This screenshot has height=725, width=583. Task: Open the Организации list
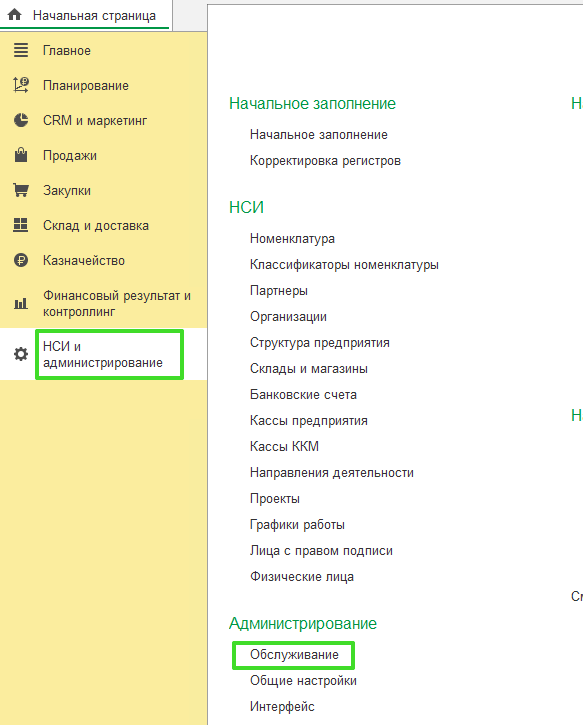(x=288, y=316)
